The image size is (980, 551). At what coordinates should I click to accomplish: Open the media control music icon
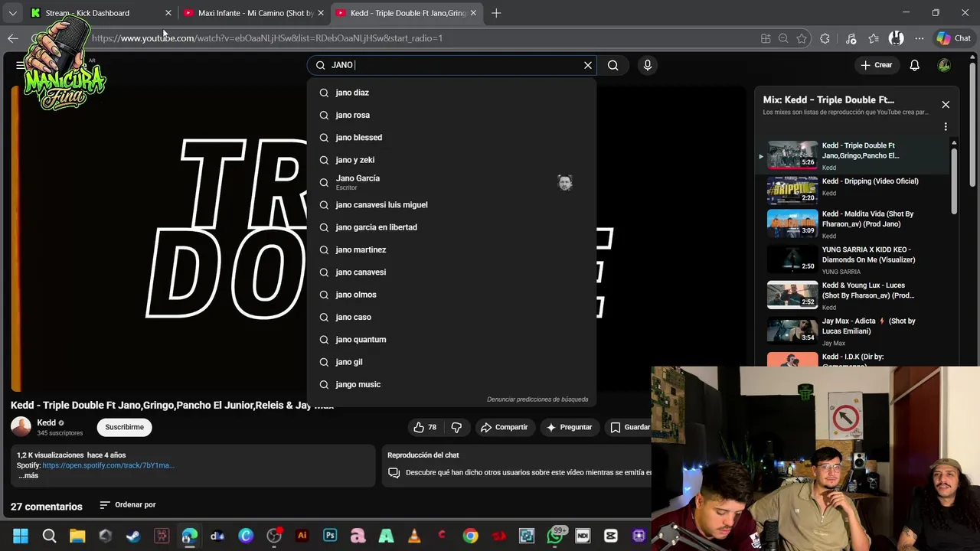pos(851,38)
